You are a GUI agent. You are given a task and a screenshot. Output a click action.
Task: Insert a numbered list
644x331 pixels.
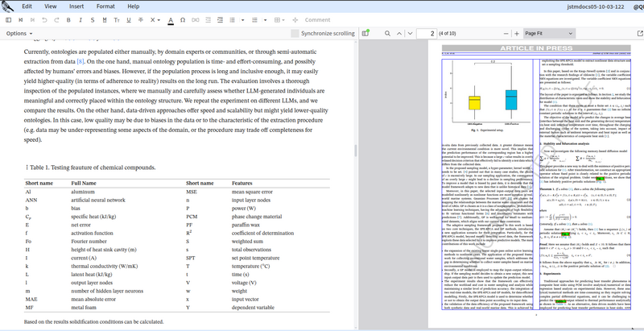click(x=254, y=19)
